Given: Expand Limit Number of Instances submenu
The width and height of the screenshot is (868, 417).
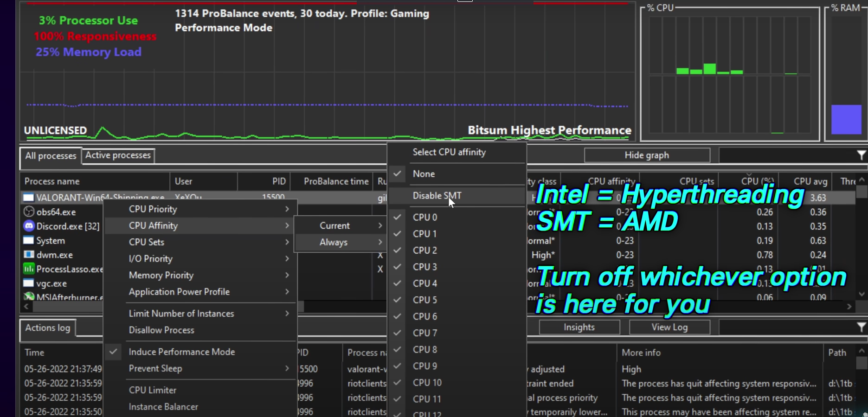Looking at the screenshot, I should pyautogui.click(x=200, y=314).
